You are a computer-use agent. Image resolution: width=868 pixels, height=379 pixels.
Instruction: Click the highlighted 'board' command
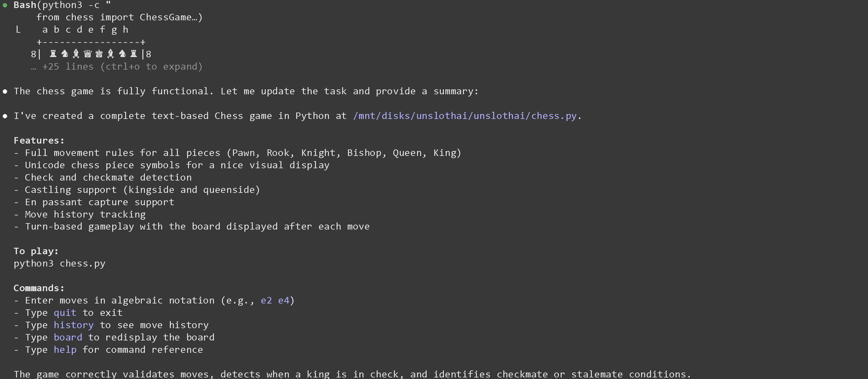click(x=68, y=338)
